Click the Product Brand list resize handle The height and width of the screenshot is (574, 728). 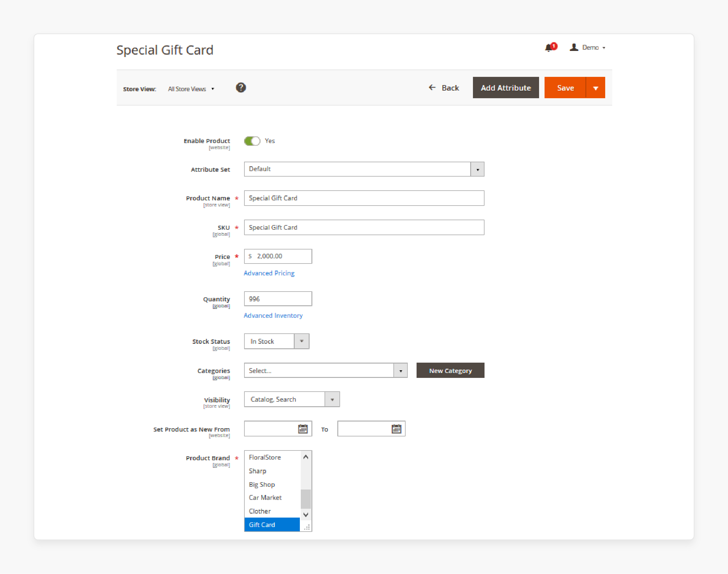coord(307,527)
